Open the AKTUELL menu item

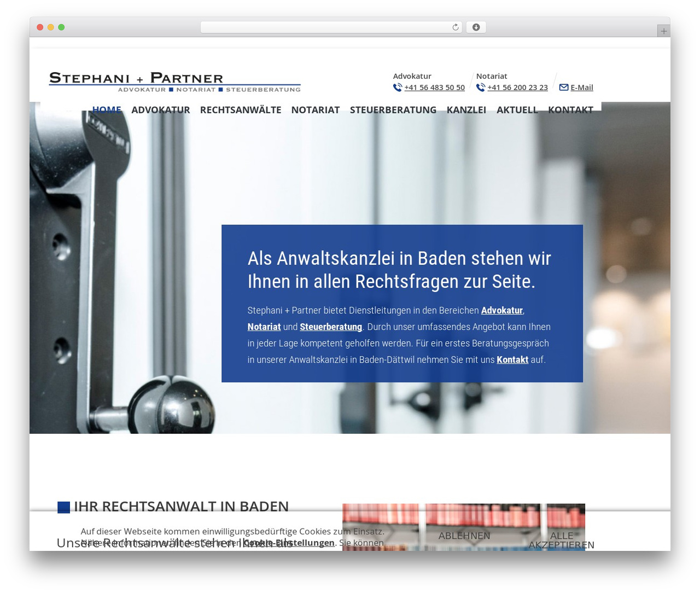517,109
